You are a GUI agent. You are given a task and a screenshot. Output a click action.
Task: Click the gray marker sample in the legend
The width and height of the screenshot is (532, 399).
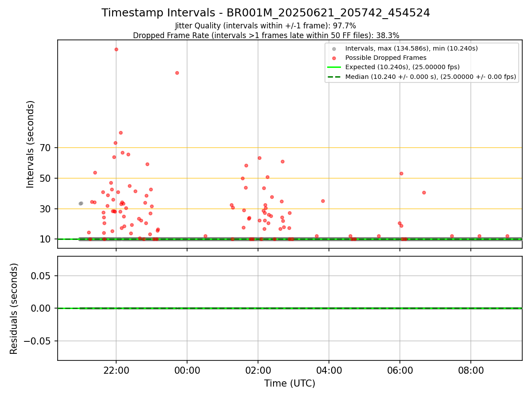click(334, 49)
